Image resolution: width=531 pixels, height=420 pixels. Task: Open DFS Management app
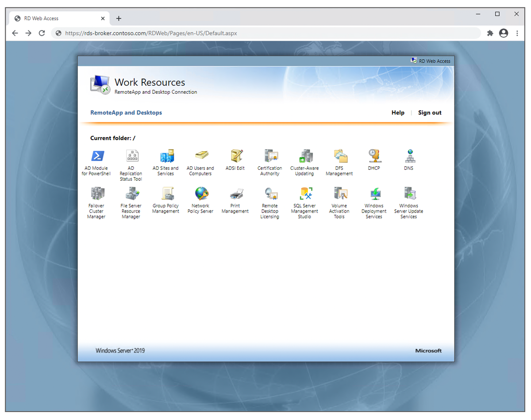coord(339,156)
